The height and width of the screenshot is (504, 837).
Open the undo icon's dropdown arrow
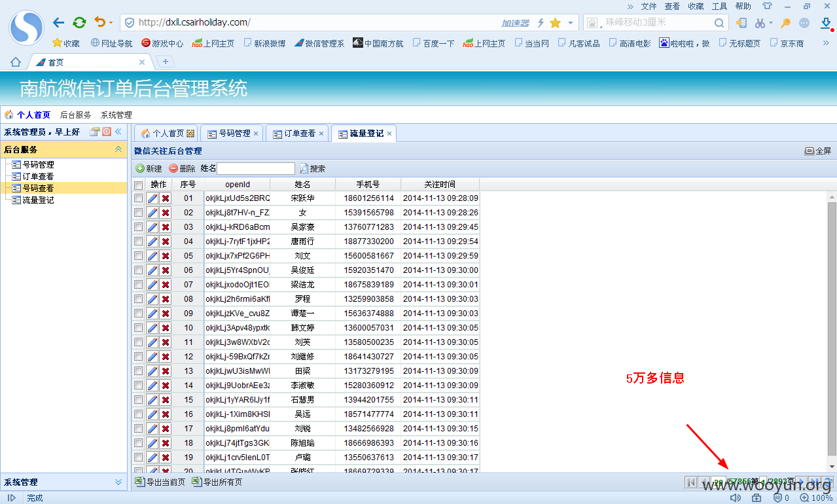click(x=111, y=23)
